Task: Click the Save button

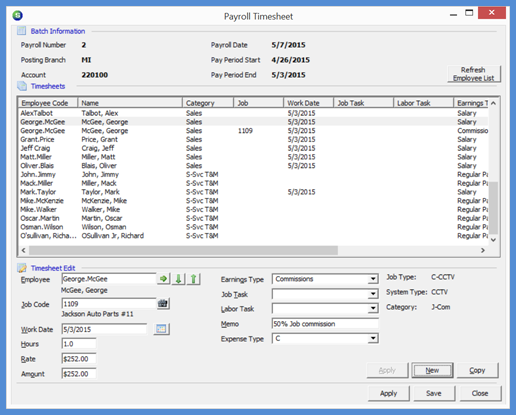Action: (x=434, y=393)
